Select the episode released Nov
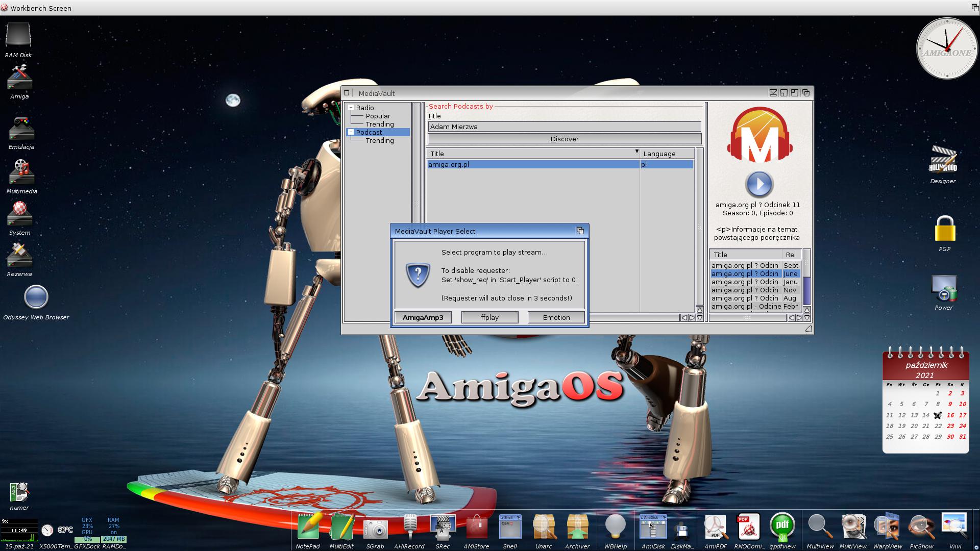980x551 pixels. tap(755, 290)
